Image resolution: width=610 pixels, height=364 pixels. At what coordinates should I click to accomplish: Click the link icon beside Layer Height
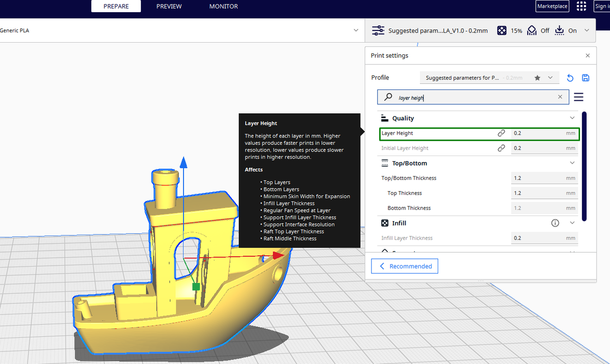pos(501,133)
